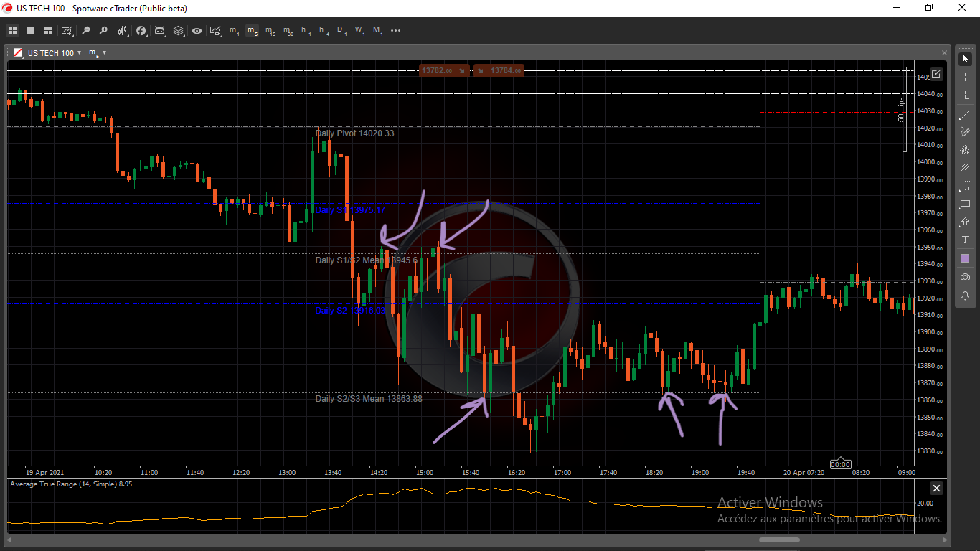Expand the US TECH 100 symbol dropdown

point(80,53)
